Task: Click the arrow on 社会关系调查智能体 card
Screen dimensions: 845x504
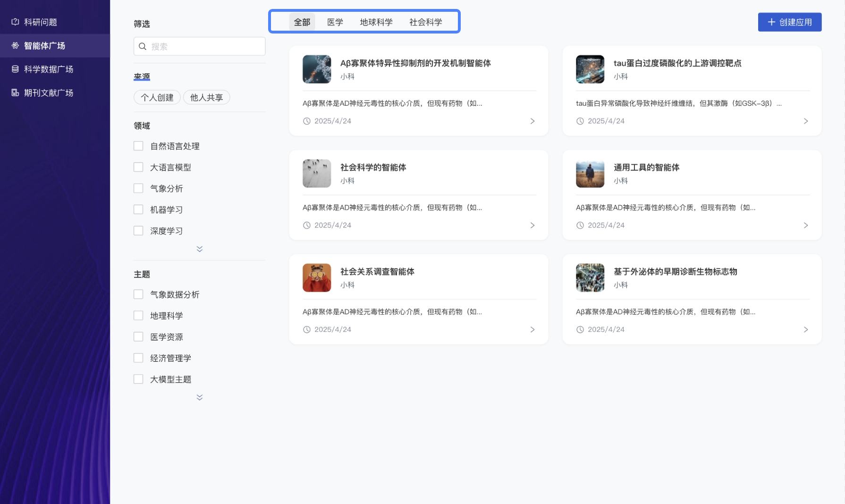Action: pyautogui.click(x=532, y=329)
